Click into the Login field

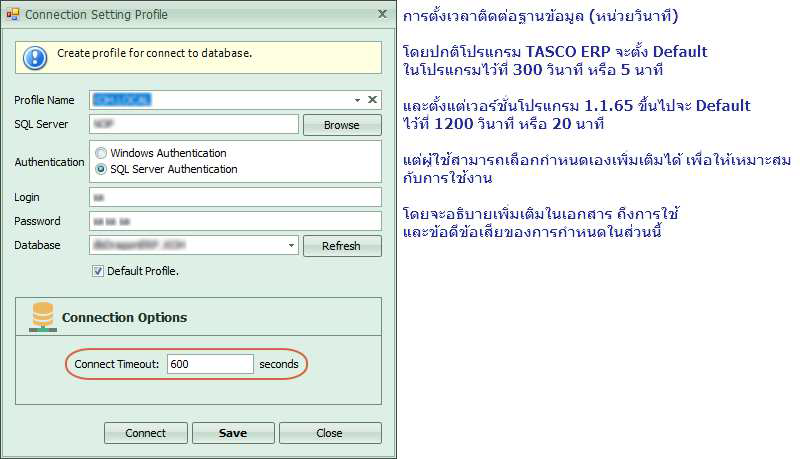click(x=236, y=197)
